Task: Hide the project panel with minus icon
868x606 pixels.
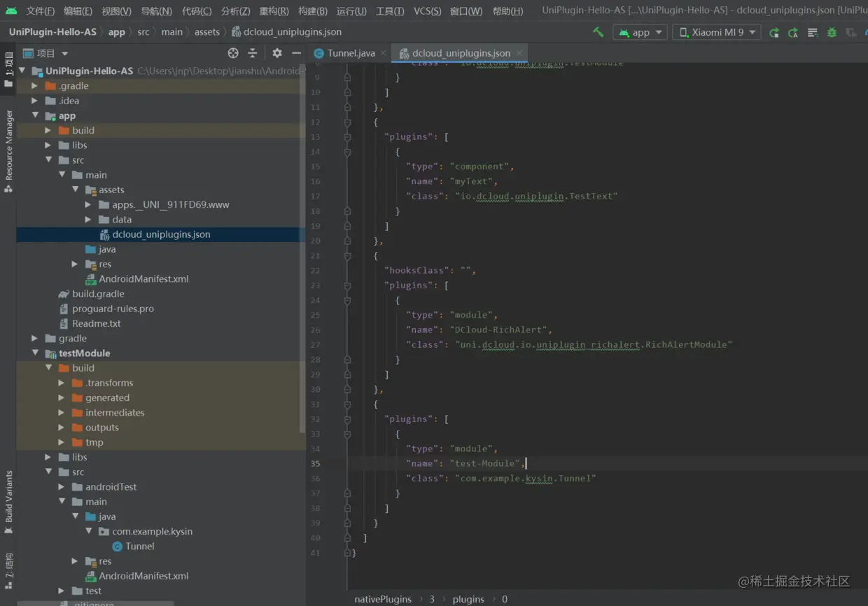Action: click(x=296, y=53)
